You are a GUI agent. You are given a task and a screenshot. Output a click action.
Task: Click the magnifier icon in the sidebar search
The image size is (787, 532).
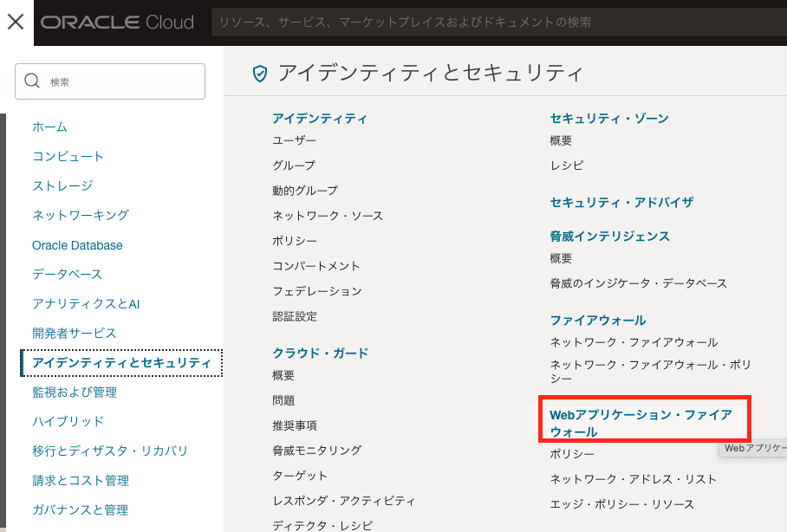(x=33, y=81)
